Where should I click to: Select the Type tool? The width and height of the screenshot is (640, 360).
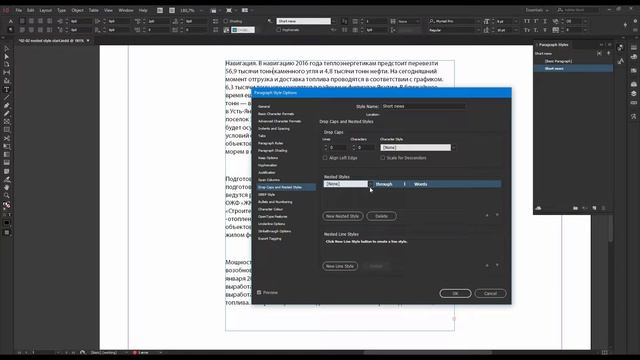coord(7,89)
